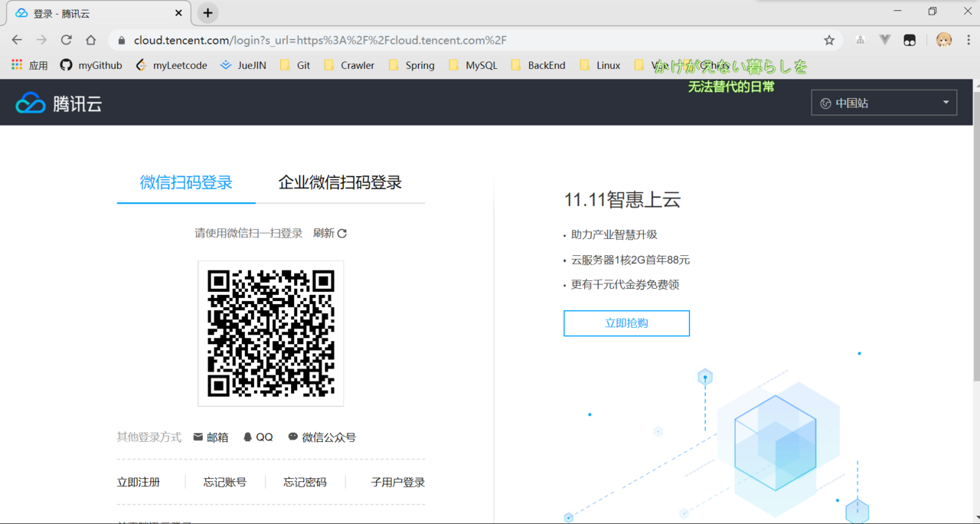Open browser home page icon
This screenshot has width=980, height=524.
pos(90,40)
